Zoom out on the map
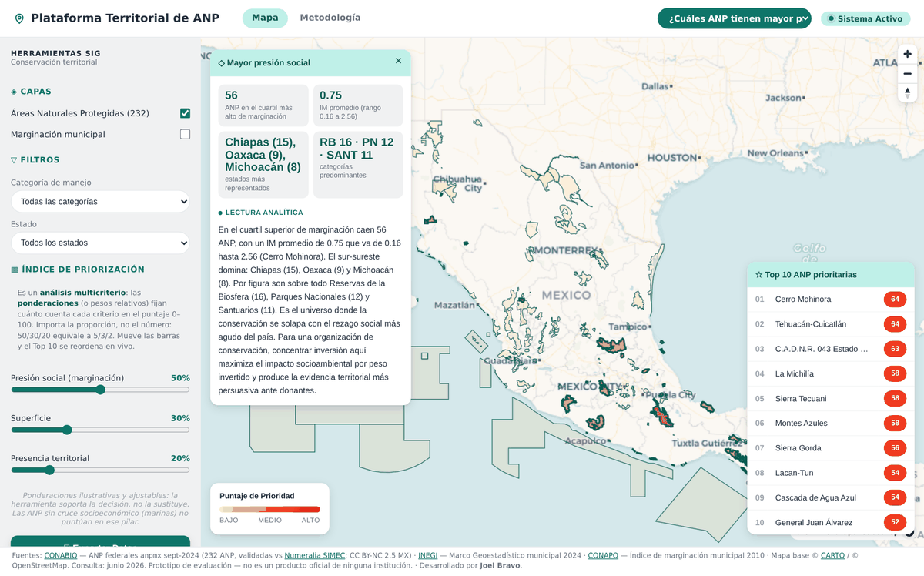The width and height of the screenshot is (924, 576). [x=907, y=74]
